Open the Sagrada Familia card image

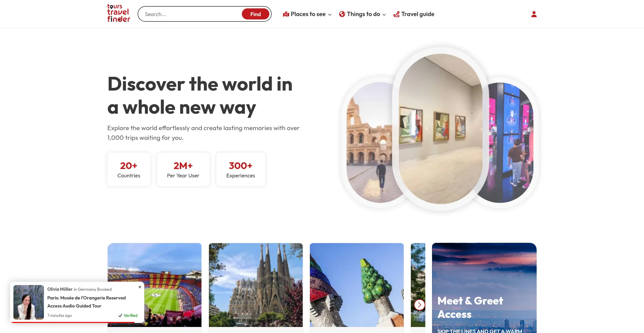(x=256, y=285)
